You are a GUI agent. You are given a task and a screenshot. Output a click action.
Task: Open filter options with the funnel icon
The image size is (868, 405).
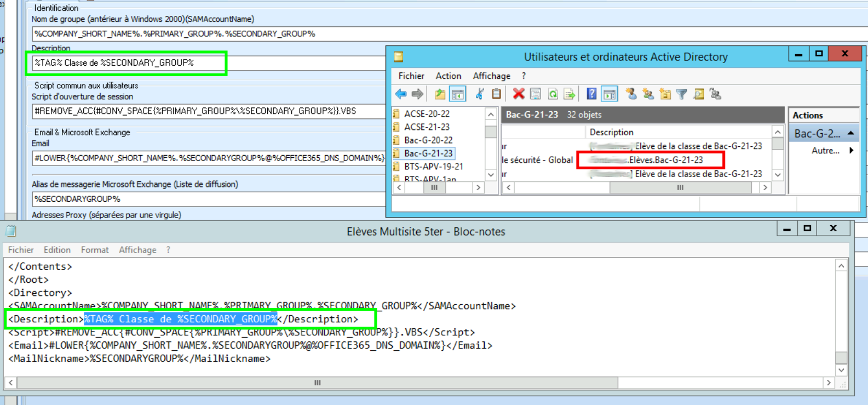tap(682, 94)
